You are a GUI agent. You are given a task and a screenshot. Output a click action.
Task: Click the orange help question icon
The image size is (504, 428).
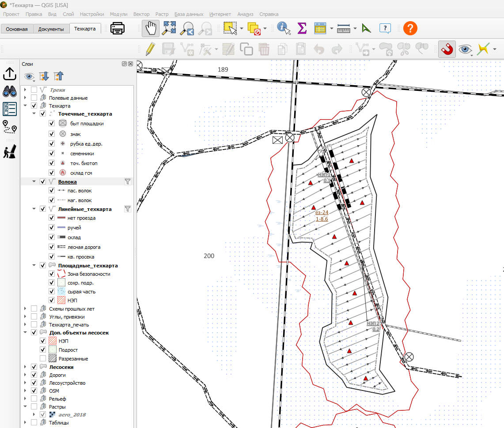click(410, 28)
